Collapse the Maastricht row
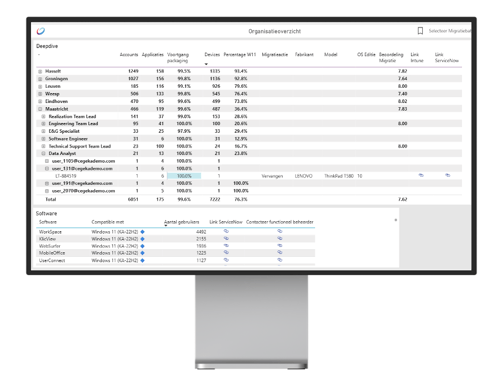500x385 pixels. click(x=40, y=109)
